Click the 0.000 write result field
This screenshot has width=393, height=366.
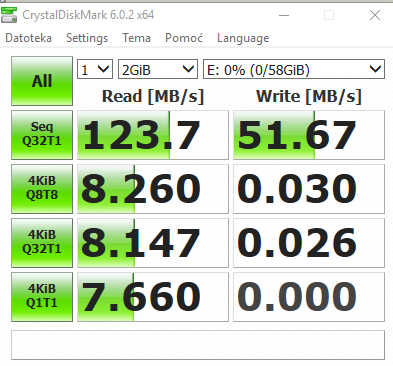click(309, 297)
